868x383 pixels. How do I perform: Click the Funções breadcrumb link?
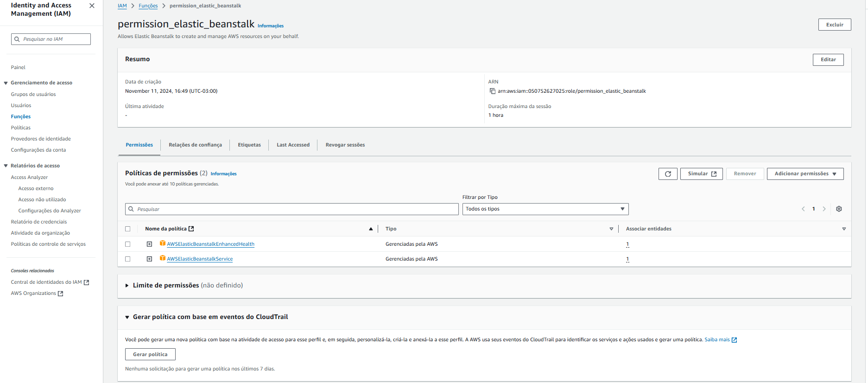click(x=148, y=6)
